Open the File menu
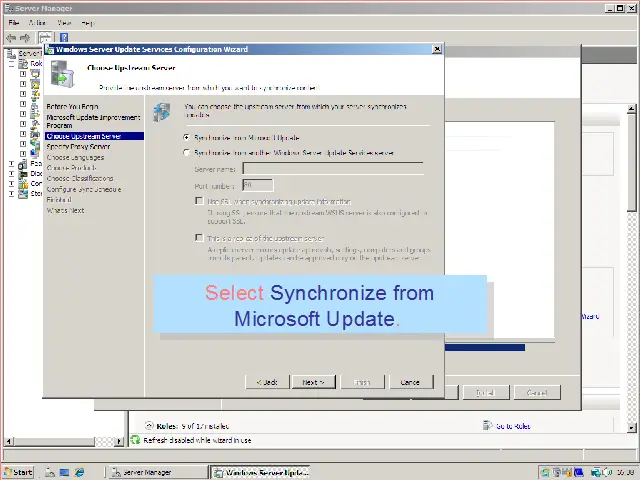The width and height of the screenshot is (640, 480). coord(14,23)
